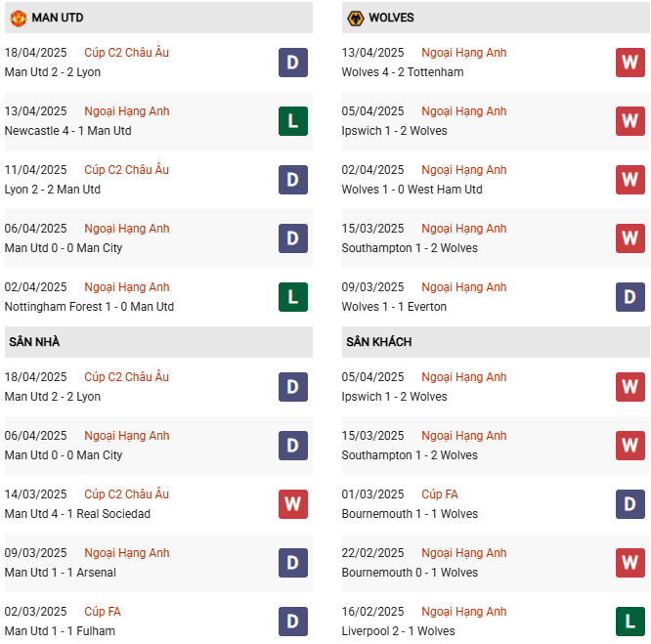Click the Wolves club crest
Image resolution: width=651 pixels, height=644 pixels.
point(355,18)
